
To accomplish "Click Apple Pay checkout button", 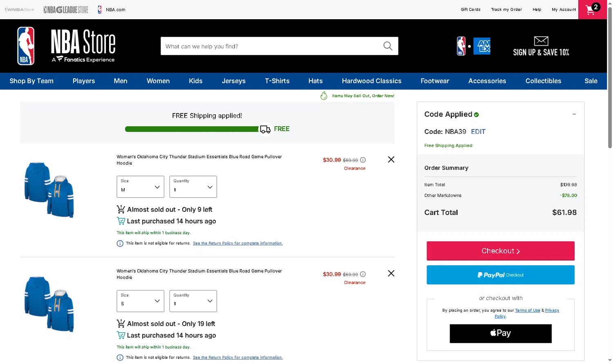I will pyautogui.click(x=501, y=333).
